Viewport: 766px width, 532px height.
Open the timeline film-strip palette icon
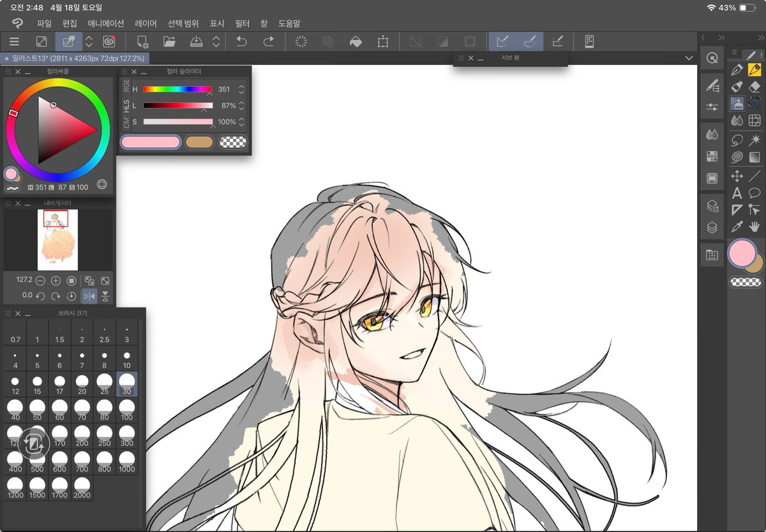pos(712,178)
